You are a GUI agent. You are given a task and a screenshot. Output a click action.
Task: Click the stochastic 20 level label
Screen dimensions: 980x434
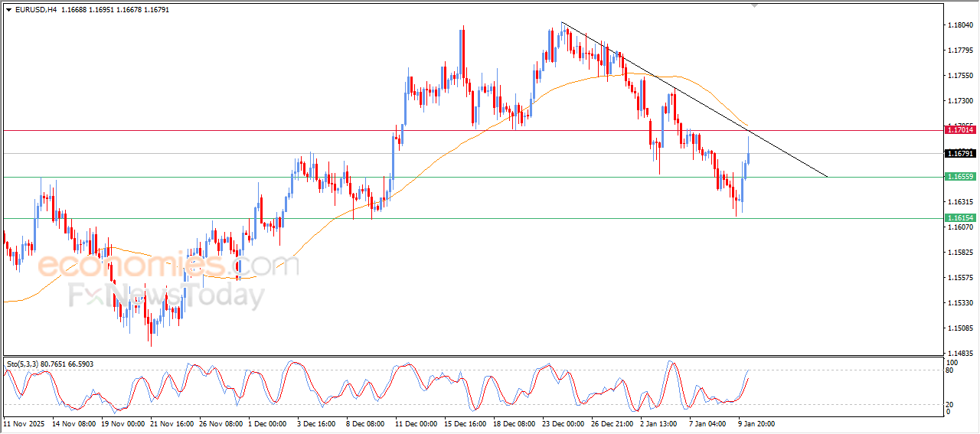(x=950, y=404)
